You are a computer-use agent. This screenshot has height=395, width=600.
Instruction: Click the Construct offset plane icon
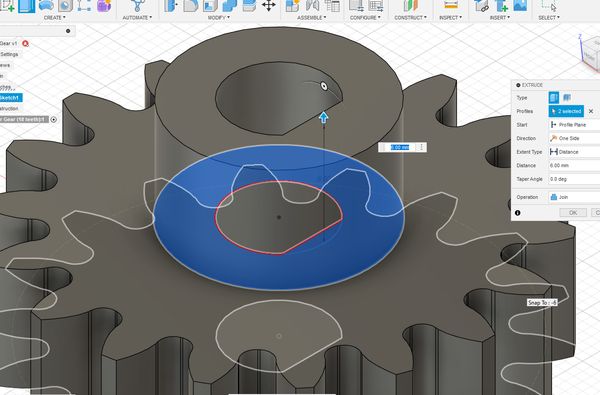(410, 6)
